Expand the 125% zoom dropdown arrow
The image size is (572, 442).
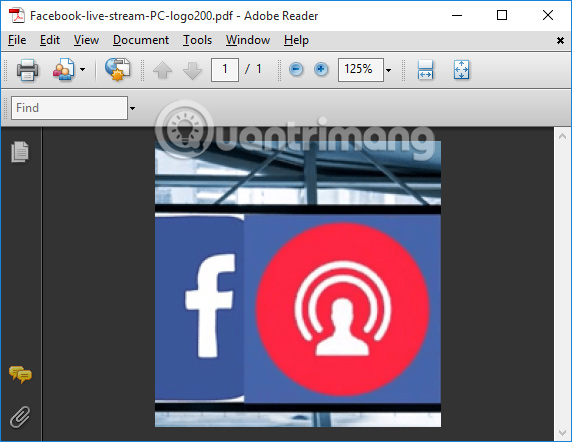tap(389, 70)
